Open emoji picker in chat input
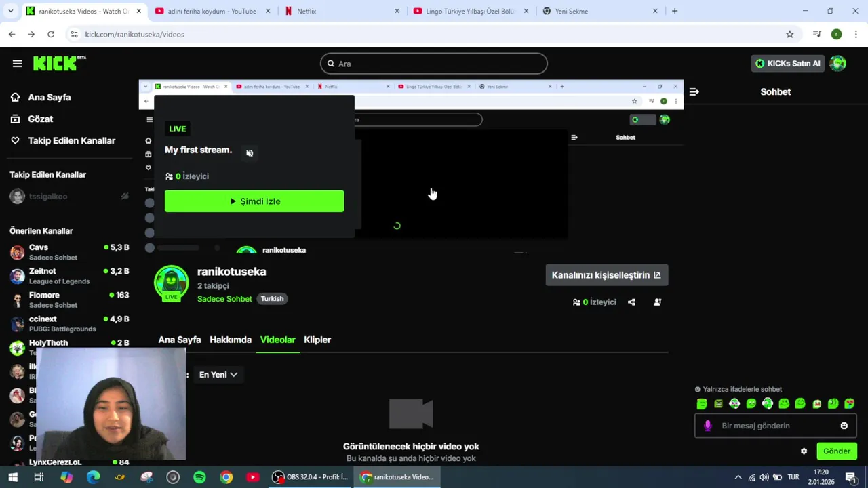 click(844, 426)
